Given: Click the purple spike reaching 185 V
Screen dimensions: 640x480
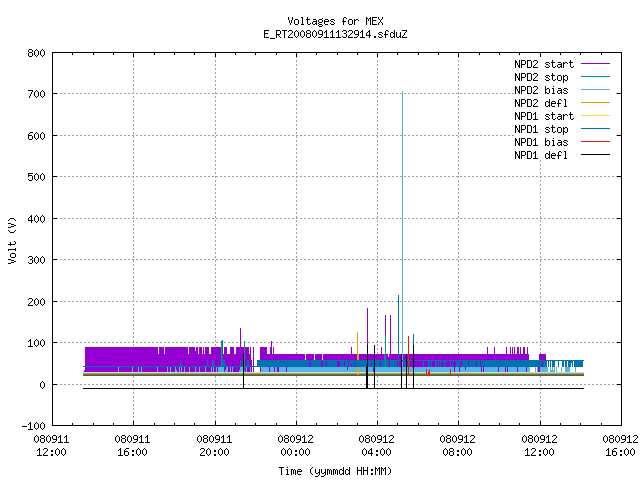Looking at the screenshot, I should 367,327.
